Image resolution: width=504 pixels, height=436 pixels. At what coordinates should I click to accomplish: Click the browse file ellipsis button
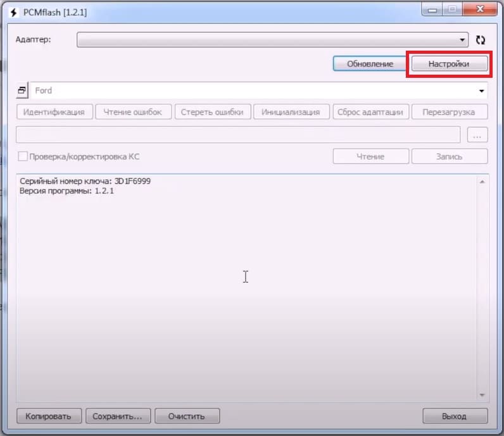coord(477,135)
